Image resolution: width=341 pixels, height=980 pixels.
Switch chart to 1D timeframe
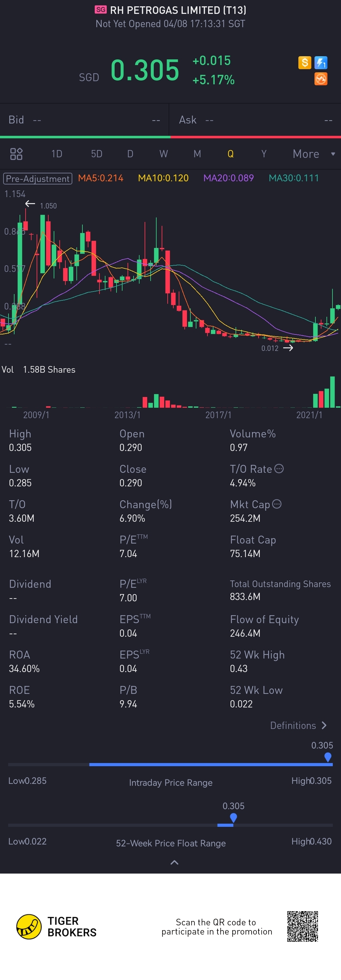point(57,154)
